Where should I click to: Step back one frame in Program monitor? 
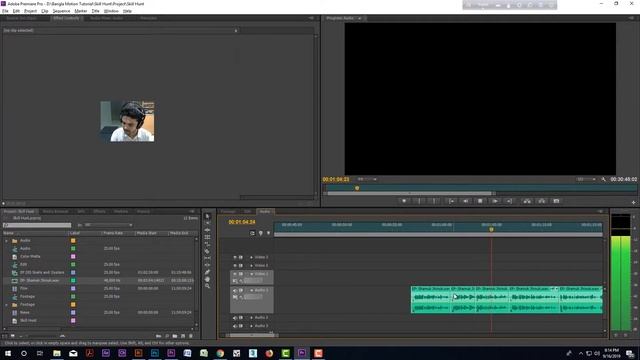pos(466,201)
